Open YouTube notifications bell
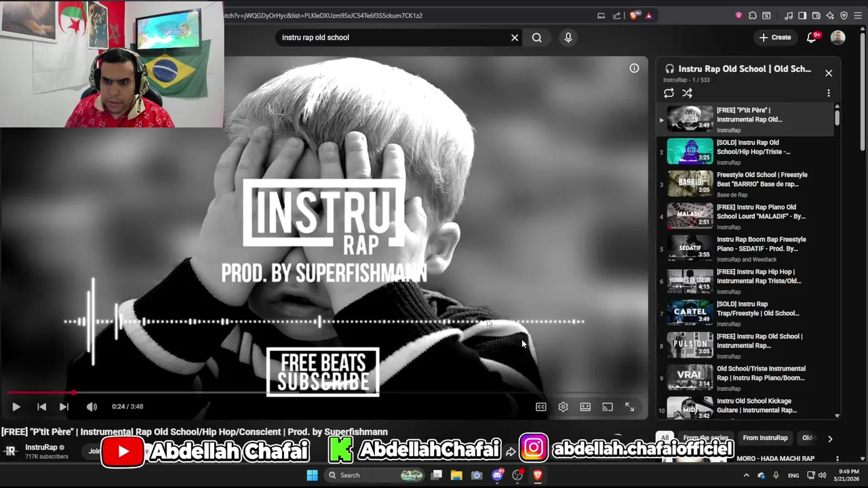This screenshot has width=868, height=488. (x=812, y=37)
